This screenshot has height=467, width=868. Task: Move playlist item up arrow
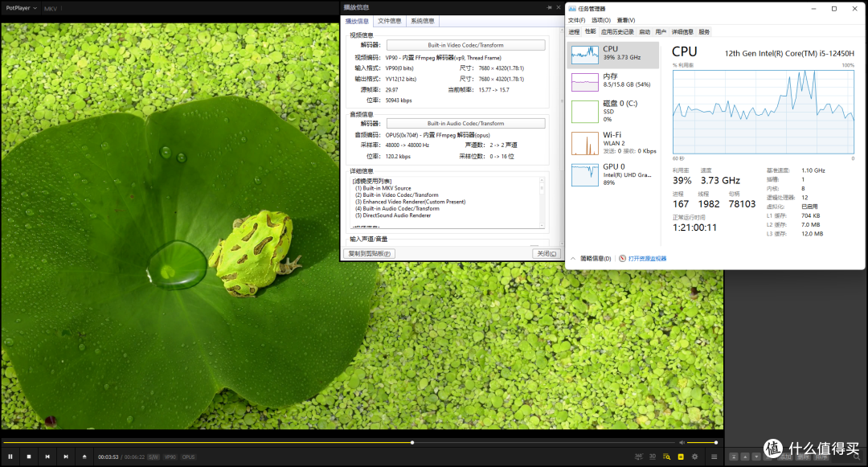[x=744, y=457]
